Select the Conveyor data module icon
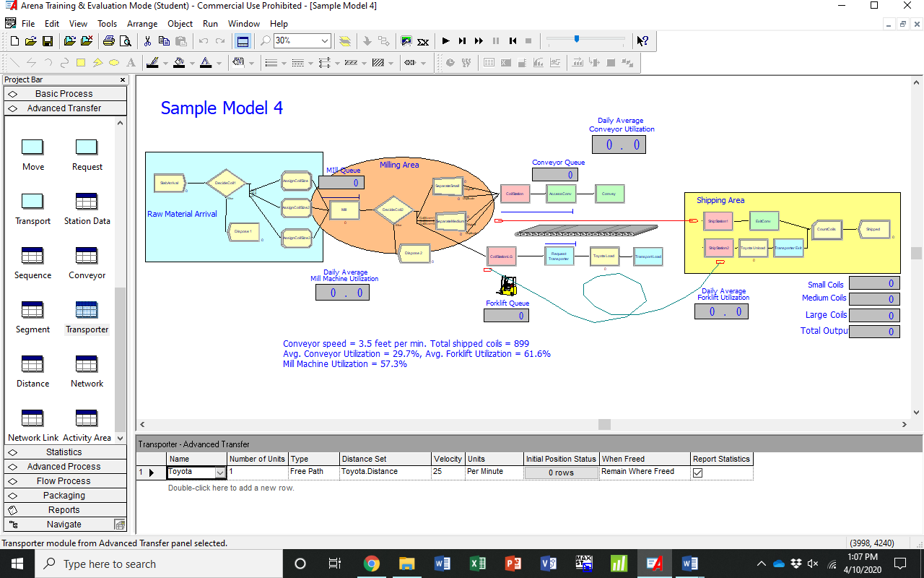This screenshot has width=924, height=578. pos(87,263)
